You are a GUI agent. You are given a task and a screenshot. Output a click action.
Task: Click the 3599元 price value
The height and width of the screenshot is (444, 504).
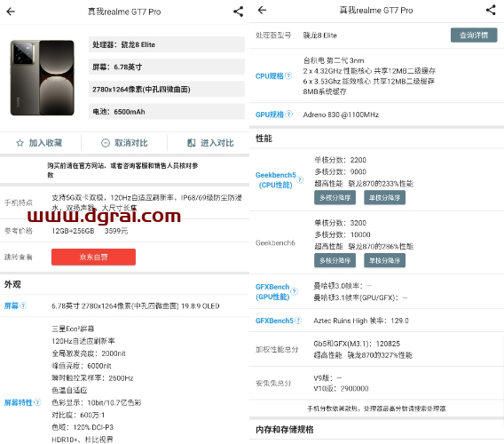pyautogui.click(x=116, y=231)
